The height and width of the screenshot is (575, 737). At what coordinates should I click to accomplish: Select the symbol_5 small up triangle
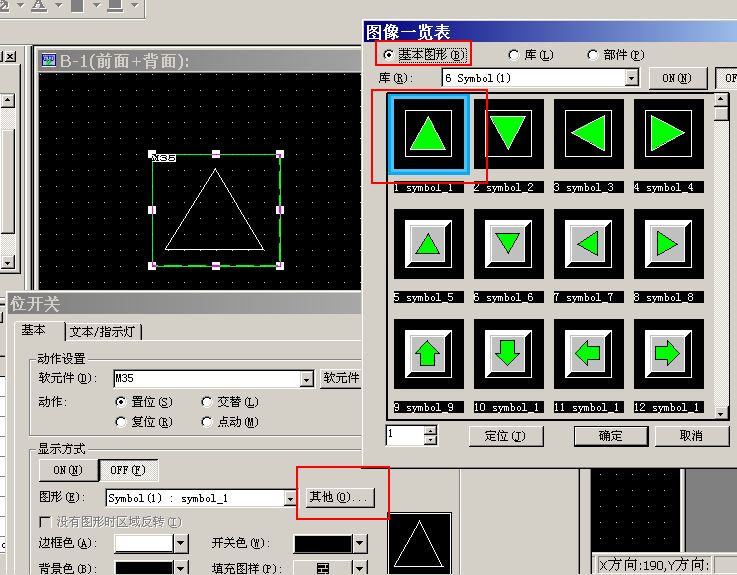[428, 243]
